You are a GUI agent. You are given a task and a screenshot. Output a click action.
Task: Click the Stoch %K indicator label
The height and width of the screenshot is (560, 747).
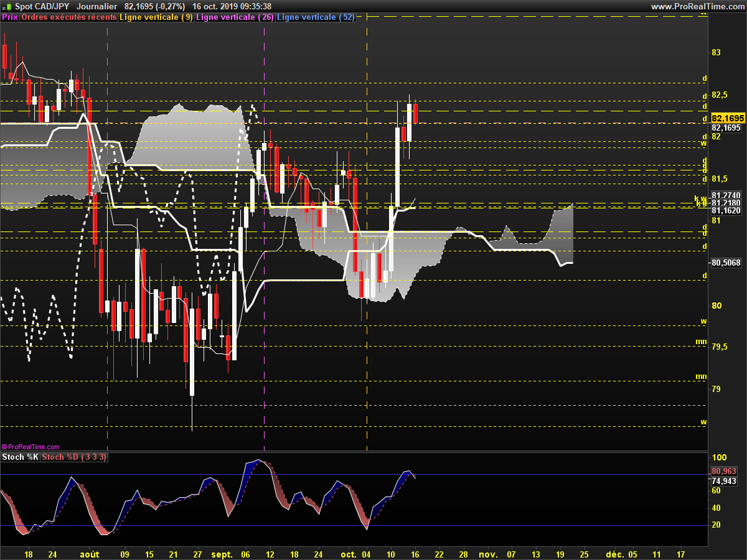(x=21, y=457)
